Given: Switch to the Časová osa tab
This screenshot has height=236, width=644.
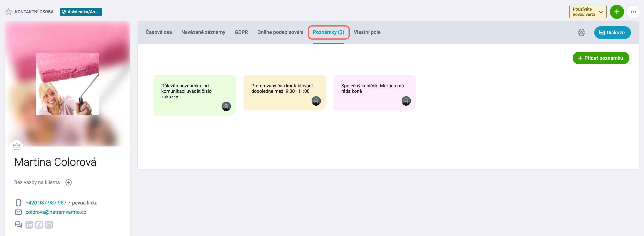Looking at the screenshot, I should coord(159,32).
